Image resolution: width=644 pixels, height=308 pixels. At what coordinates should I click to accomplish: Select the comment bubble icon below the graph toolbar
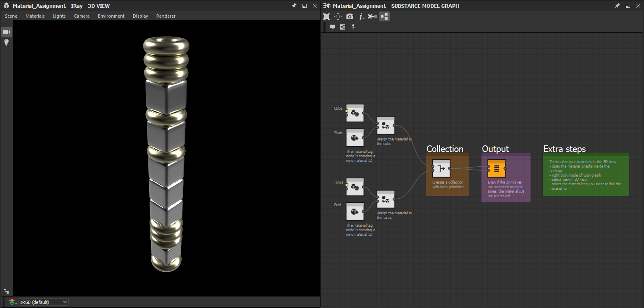click(332, 27)
